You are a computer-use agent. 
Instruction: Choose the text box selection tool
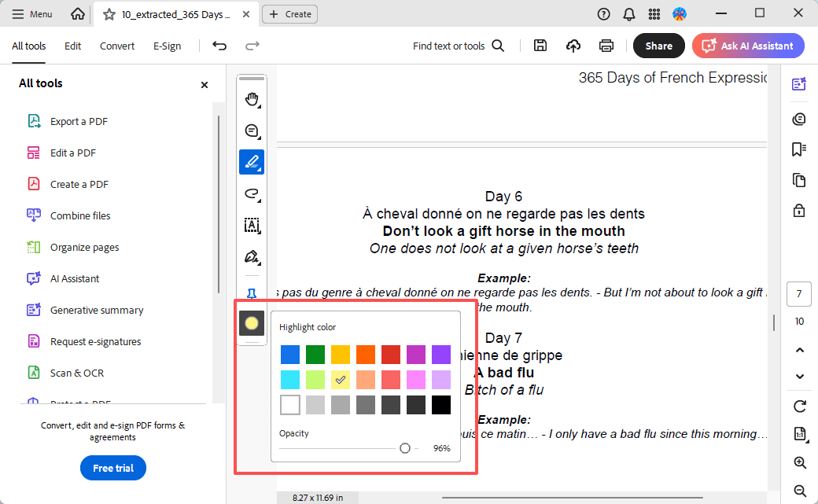pyautogui.click(x=252, y=226)
